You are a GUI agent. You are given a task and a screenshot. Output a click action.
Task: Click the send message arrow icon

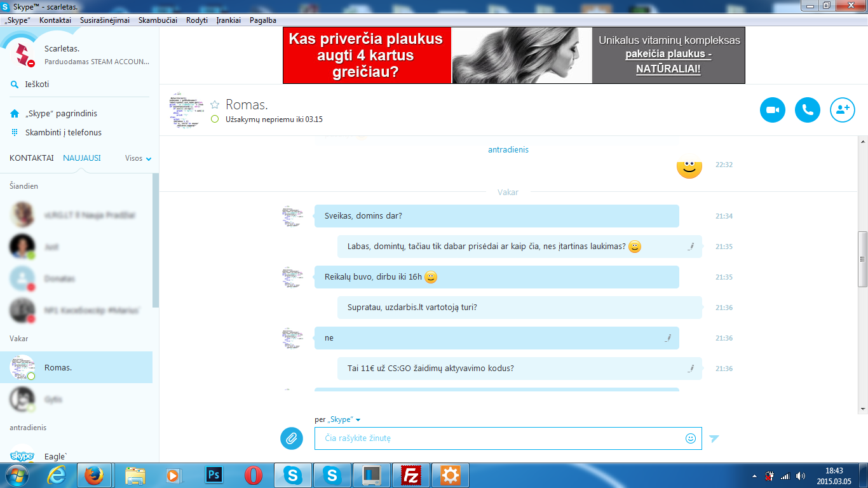(714, 438)
